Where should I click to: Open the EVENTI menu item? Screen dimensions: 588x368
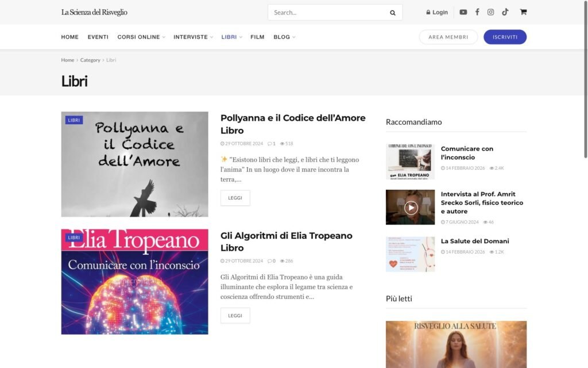(98, 37)
